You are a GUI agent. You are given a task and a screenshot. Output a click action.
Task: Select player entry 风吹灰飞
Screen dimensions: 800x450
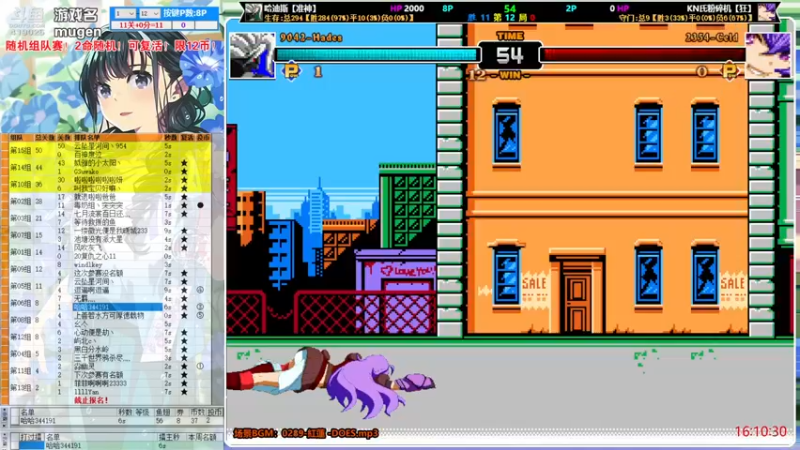pyautogui.click(x=88, y=247)
